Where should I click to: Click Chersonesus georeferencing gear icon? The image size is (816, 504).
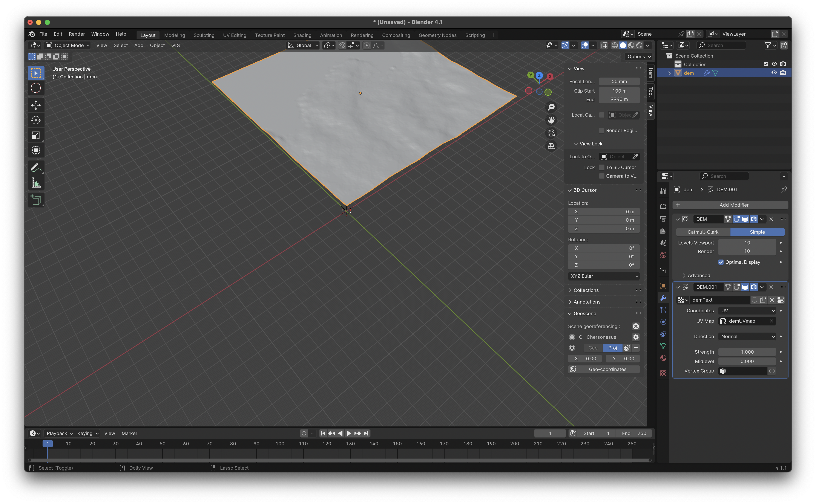click(x=636, y=337)
